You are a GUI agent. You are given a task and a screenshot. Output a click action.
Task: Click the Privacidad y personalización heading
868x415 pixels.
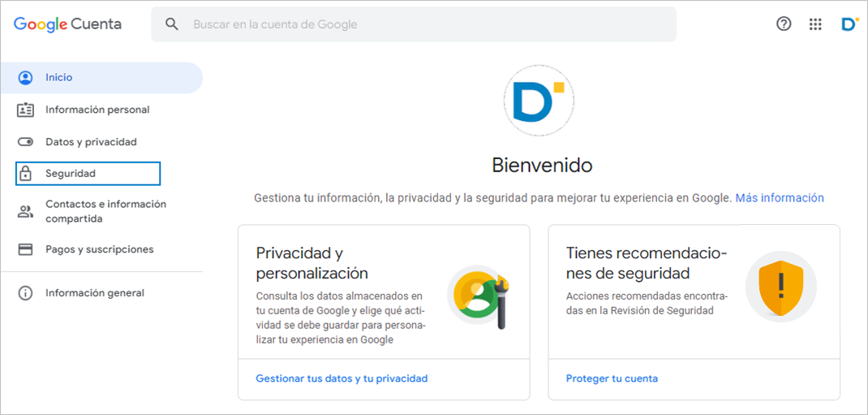312,263
